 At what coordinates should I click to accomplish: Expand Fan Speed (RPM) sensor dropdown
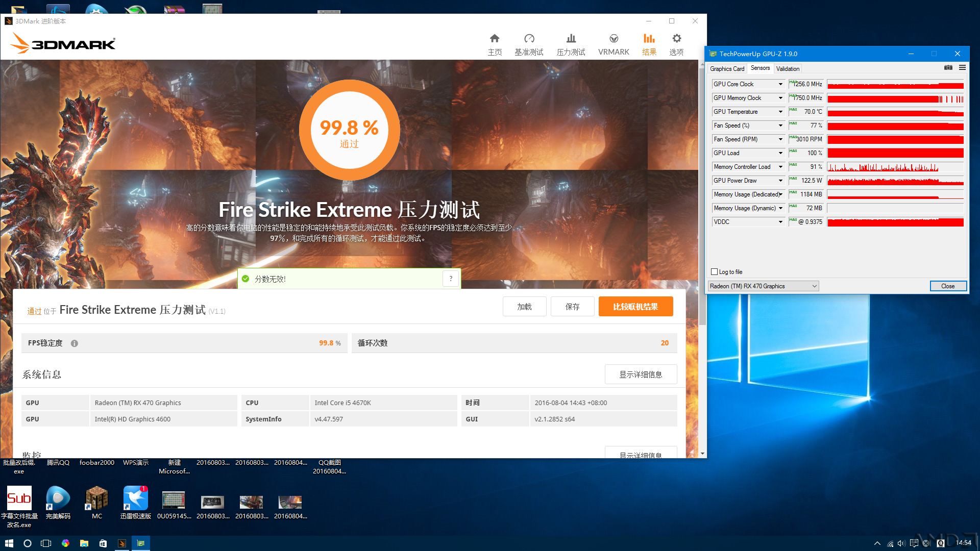780,139
